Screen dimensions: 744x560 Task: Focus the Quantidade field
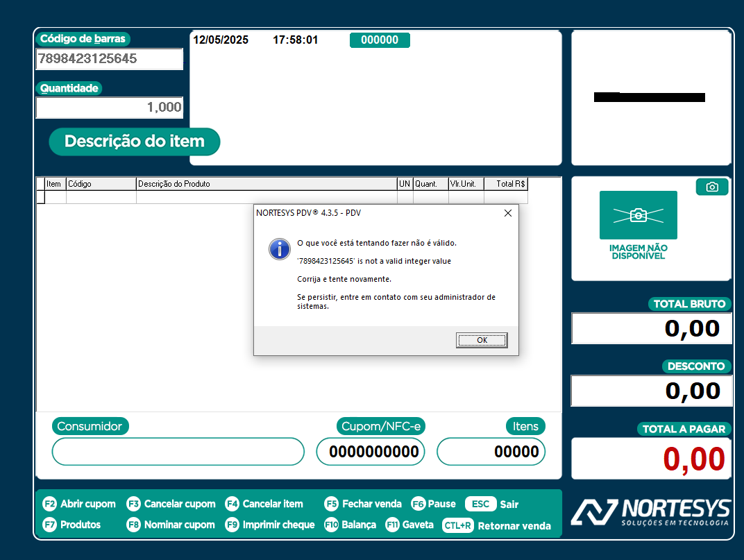(x=109, y=108)
